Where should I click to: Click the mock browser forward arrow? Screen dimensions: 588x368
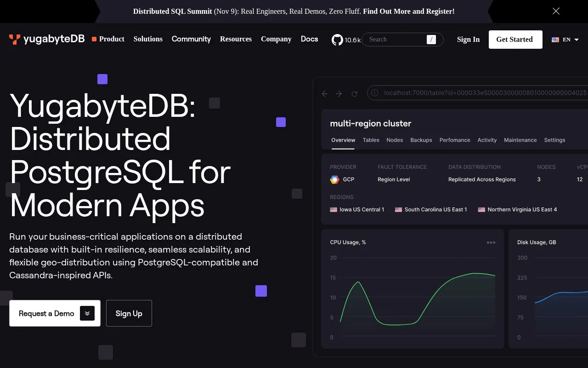pos(339,94)
